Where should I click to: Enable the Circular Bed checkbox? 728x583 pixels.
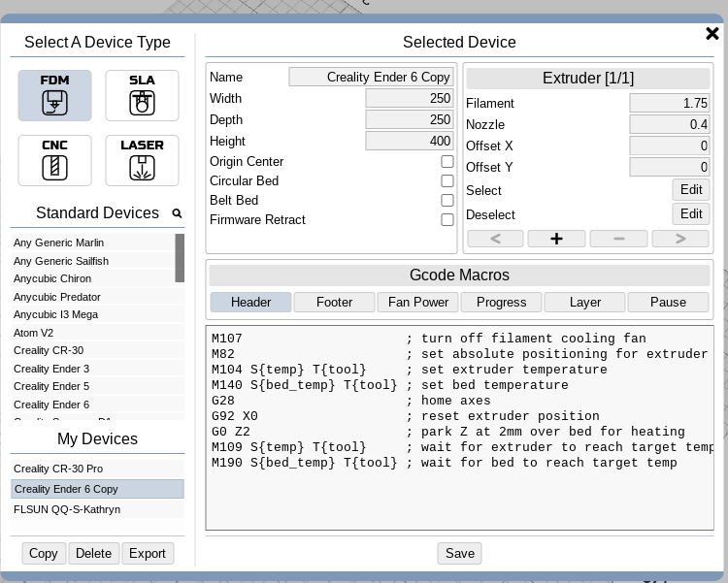coord(447,181)
